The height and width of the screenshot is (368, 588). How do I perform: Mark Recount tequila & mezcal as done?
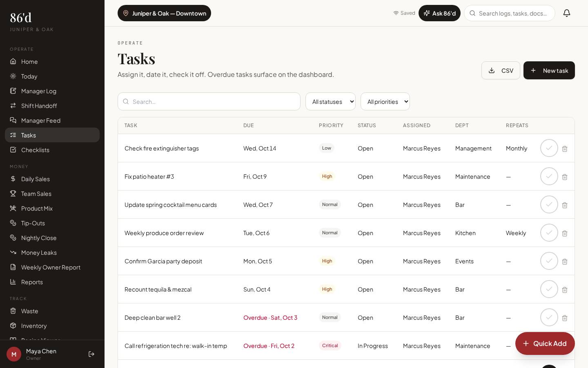click(549, 289)
